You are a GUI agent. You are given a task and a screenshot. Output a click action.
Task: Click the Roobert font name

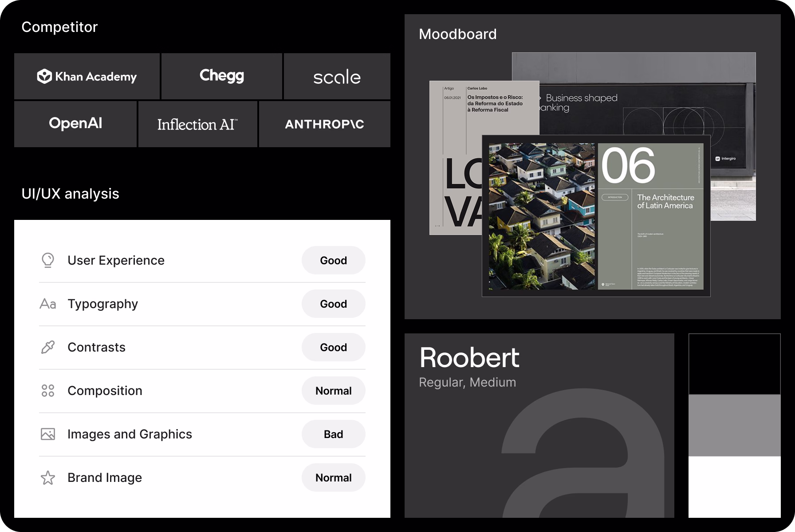[x=469, y=357]
